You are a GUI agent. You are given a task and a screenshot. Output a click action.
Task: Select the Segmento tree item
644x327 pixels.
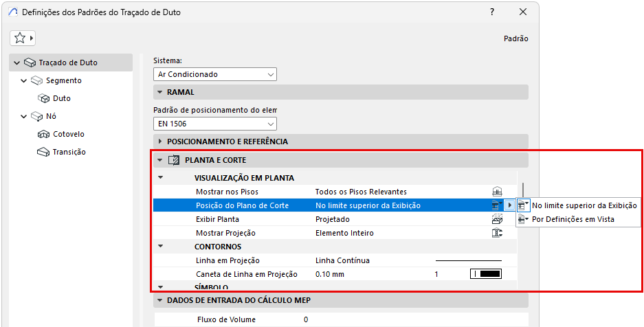click(x=64, y=80)
